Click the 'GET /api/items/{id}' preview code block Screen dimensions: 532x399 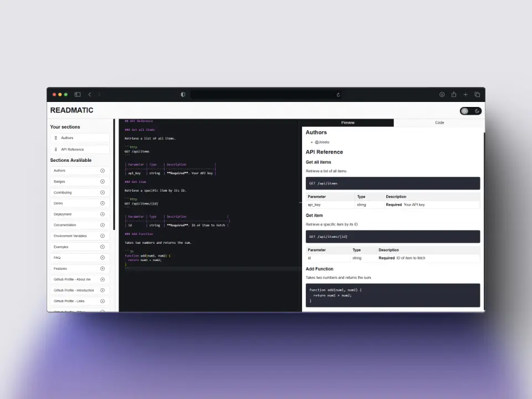pos(393,237)
